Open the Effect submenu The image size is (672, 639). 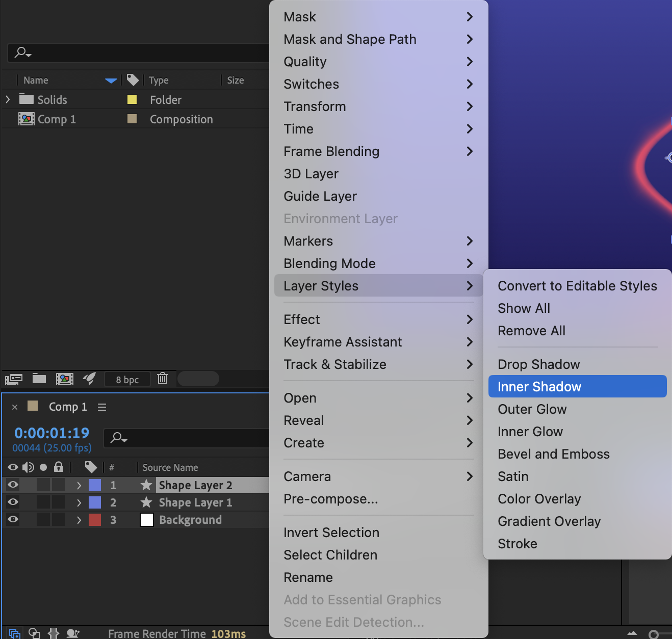coord(378,320)
